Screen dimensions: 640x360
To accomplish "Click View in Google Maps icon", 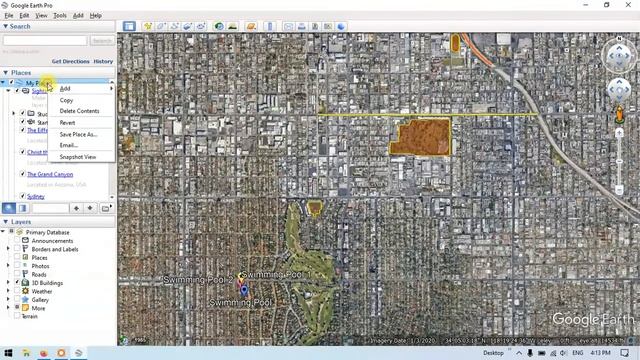I will (328, 27).
